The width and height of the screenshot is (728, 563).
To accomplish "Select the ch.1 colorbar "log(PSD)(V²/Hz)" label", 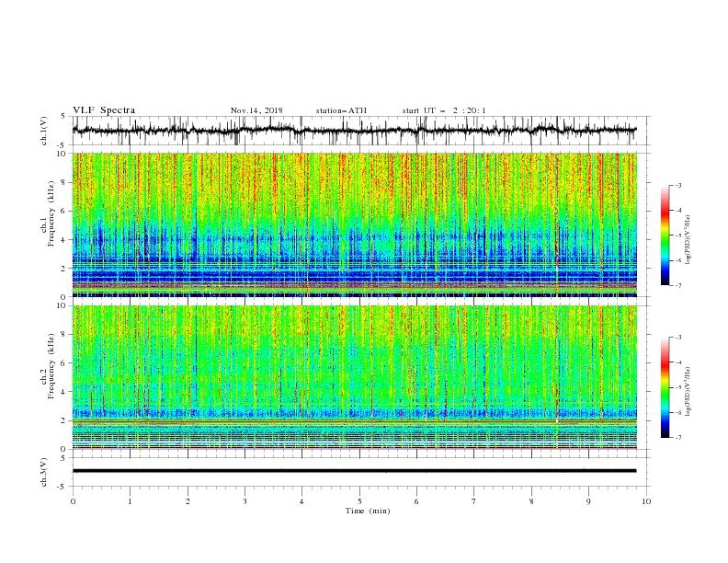I will tap(688, 240).
